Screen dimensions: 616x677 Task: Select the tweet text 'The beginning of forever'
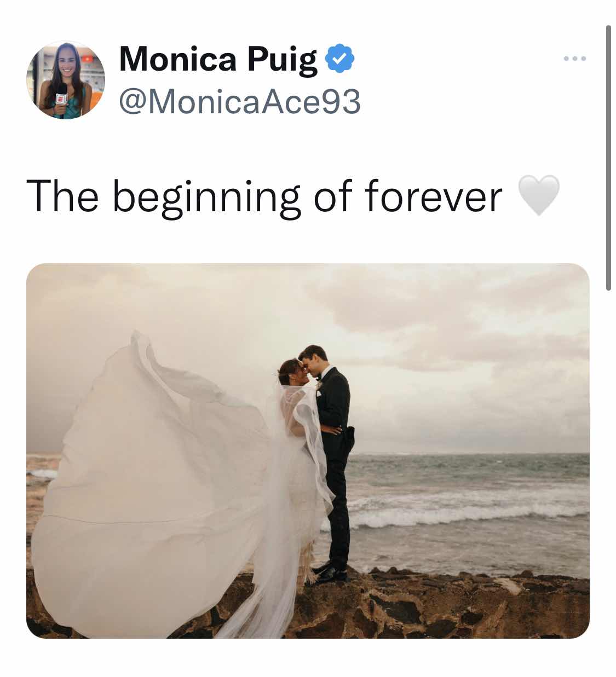264,196
